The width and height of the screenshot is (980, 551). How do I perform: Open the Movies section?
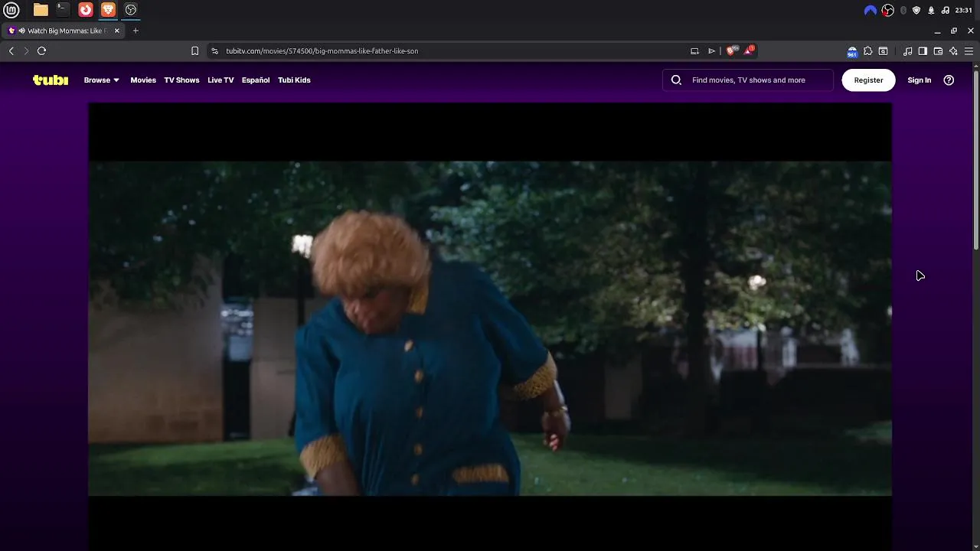(143, 80)
